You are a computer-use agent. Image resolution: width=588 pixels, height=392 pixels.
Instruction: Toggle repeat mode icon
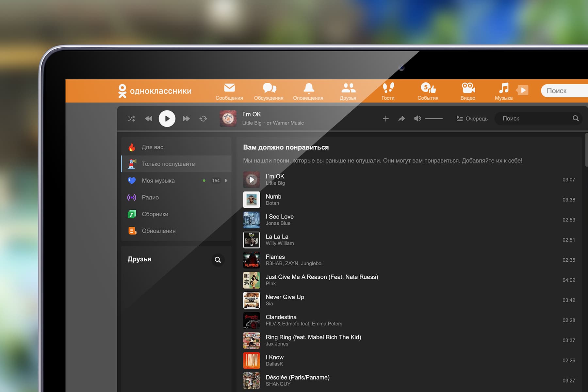[203, 119]
